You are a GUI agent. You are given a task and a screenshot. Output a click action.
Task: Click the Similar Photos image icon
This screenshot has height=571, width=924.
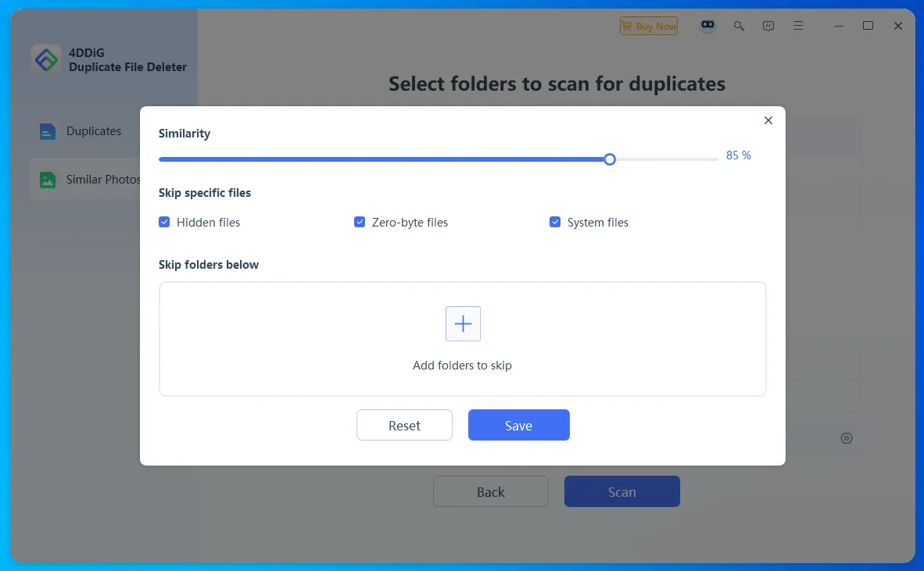(48, 180)
